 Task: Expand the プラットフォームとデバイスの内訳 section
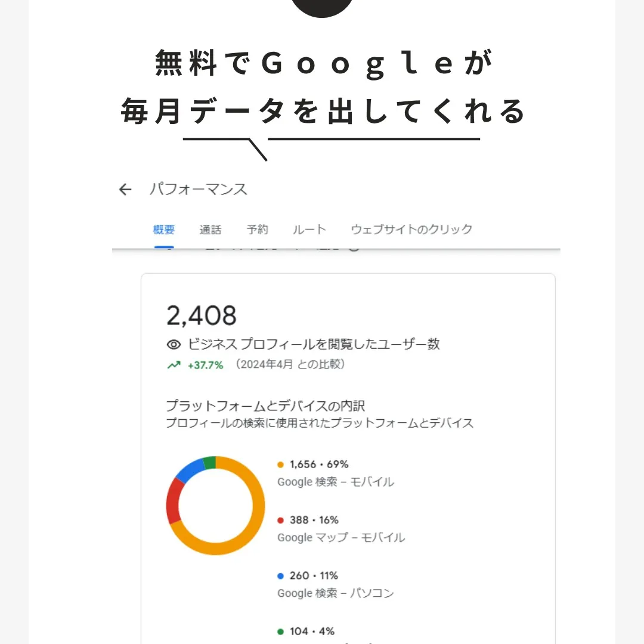pos(267,405)
